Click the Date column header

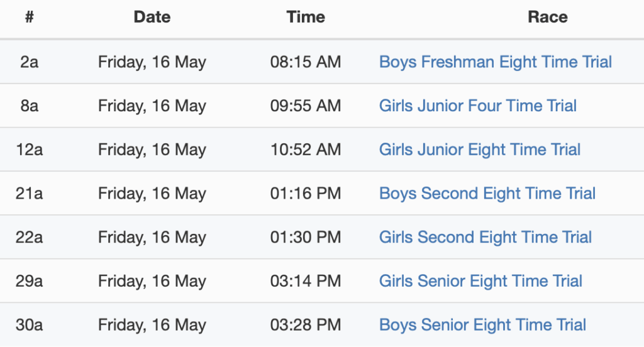click(x=152, y=18)
